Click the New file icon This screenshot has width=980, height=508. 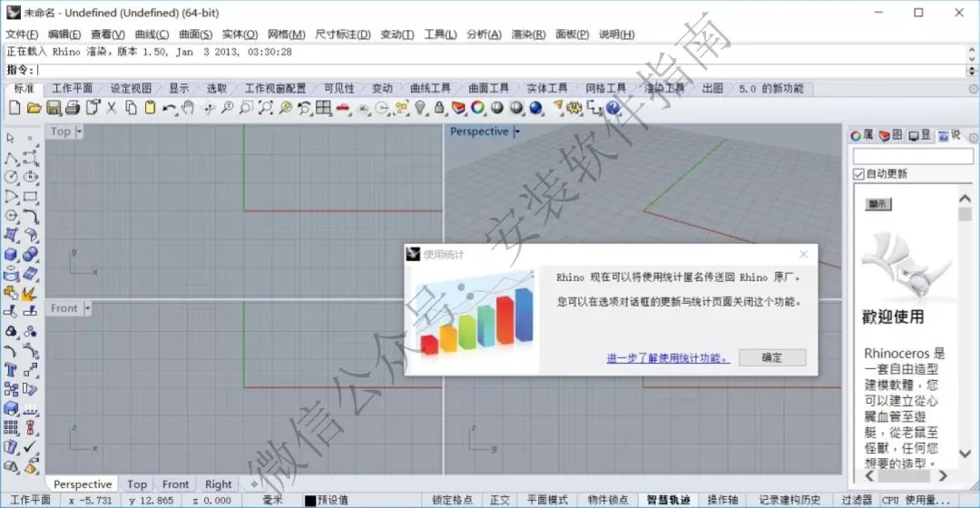pos(15,107)
